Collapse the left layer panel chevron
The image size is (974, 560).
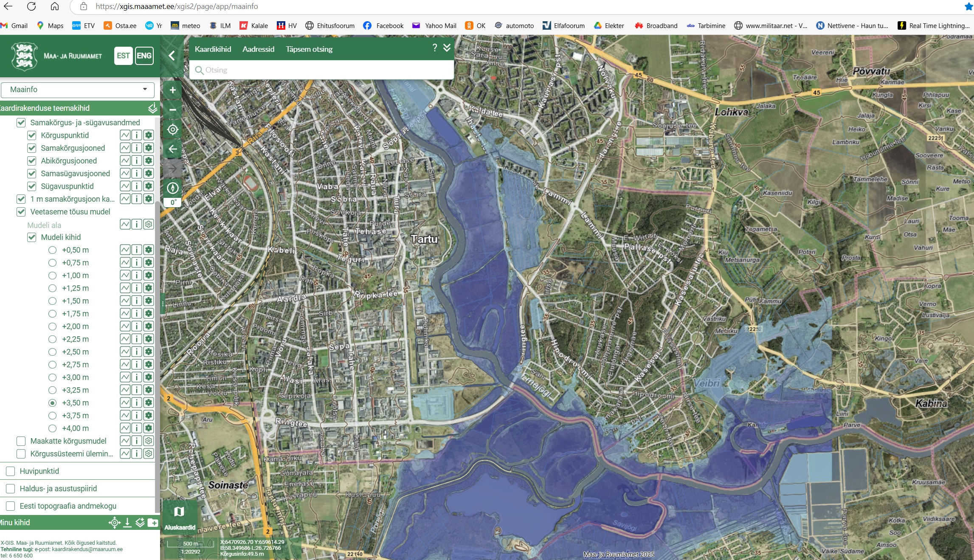click(172, 56)
